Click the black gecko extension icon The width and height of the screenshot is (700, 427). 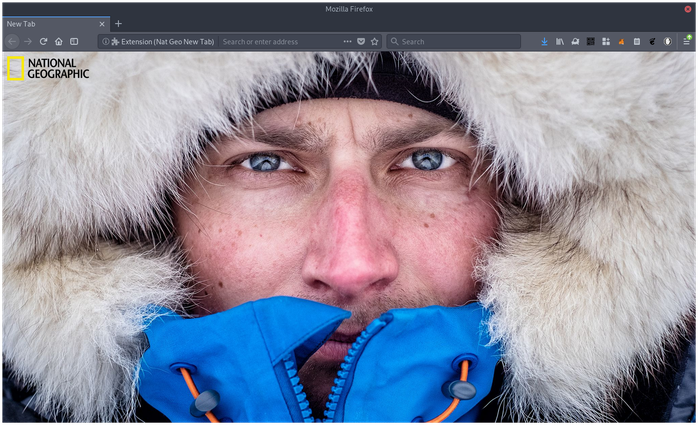pos(652,42)
